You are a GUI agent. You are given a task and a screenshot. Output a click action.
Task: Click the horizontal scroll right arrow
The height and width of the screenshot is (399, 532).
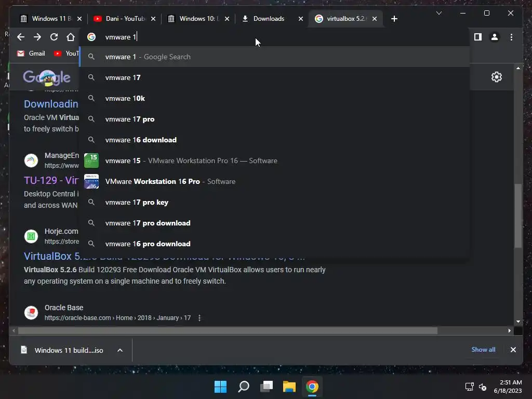[x=510, y=330]
